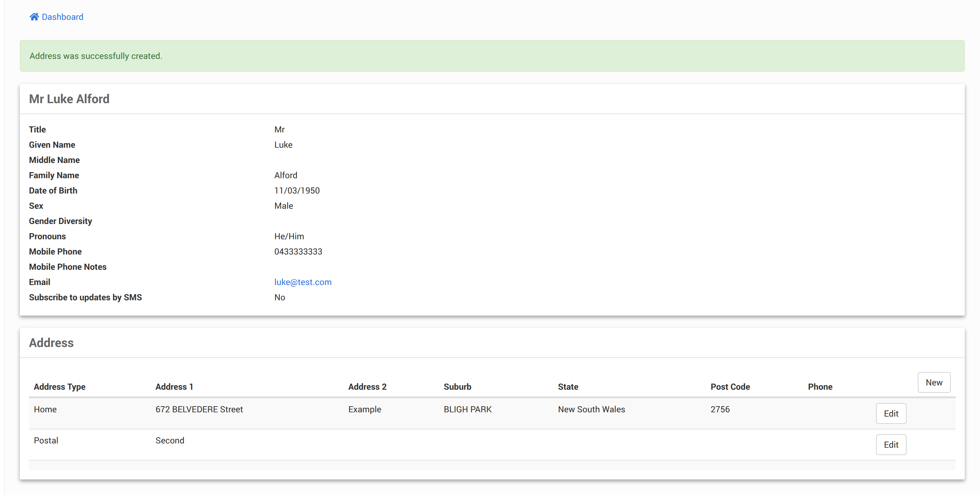Click the luke@test.com email link
980x495 pixels.
click(x=303, y=282)
